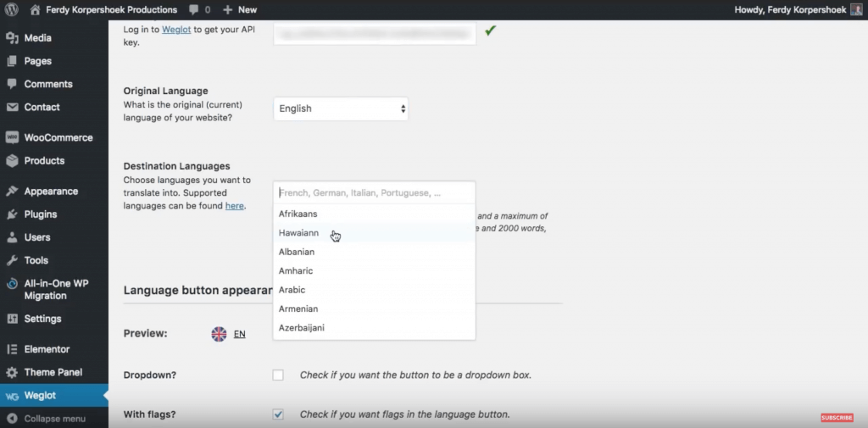Open the Original Language English dropdown

pyautogui.click(x=341, y=108)
